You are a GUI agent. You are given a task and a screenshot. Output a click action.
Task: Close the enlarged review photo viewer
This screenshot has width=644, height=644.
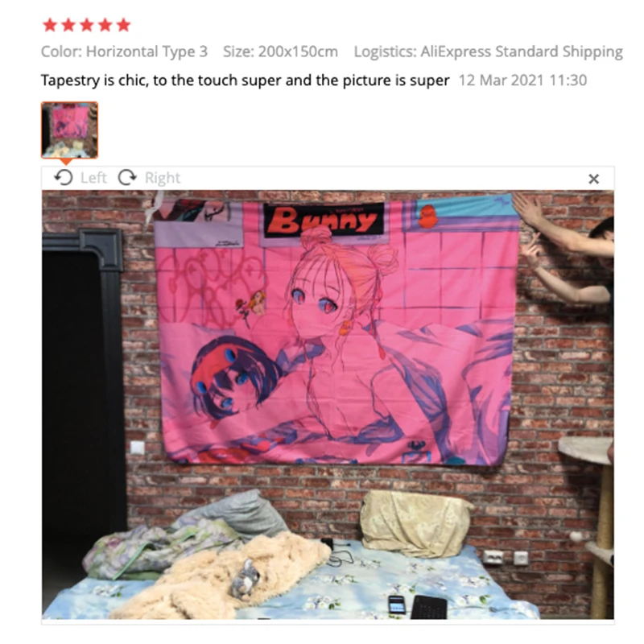click(x=593, y=179)
